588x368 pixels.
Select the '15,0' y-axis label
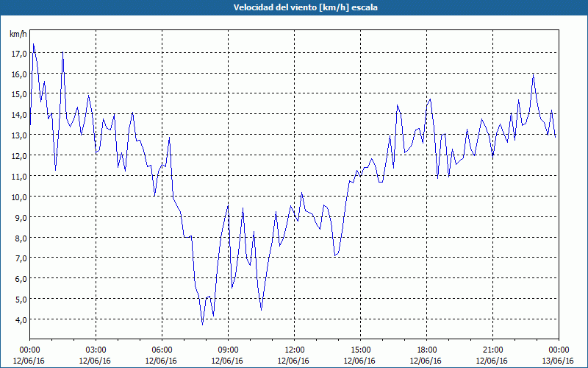pos(19,94)
